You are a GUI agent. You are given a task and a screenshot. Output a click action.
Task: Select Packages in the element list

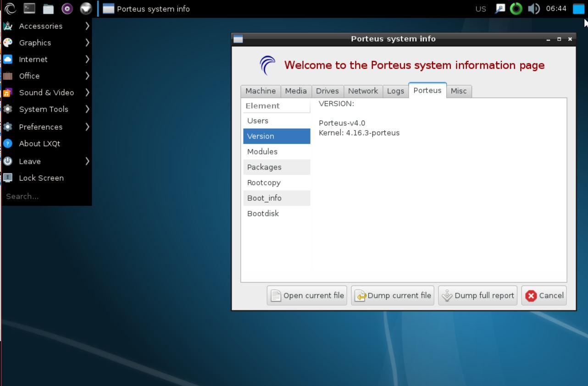[x=277, y=167]
